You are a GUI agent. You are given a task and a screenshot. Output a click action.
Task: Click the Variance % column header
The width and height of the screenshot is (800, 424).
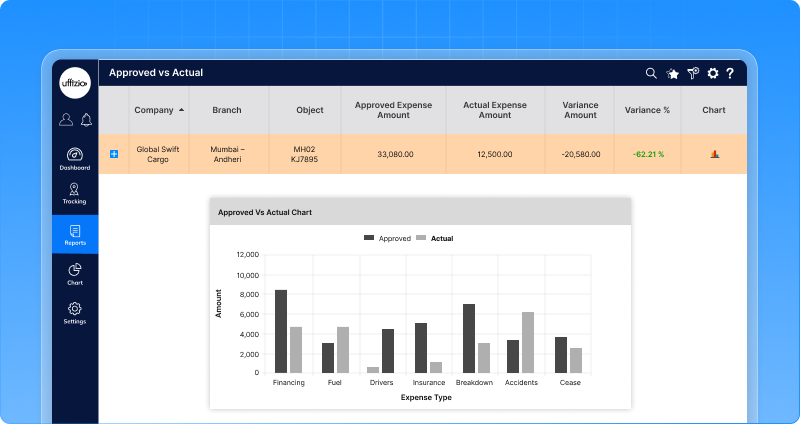(x=647, y=110)
